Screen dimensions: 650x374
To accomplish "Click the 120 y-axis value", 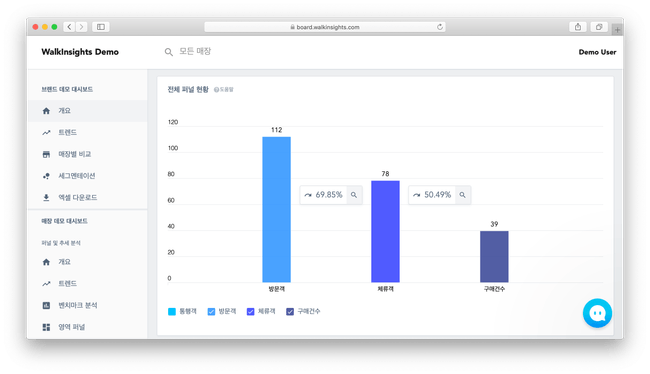I will 173,122.
